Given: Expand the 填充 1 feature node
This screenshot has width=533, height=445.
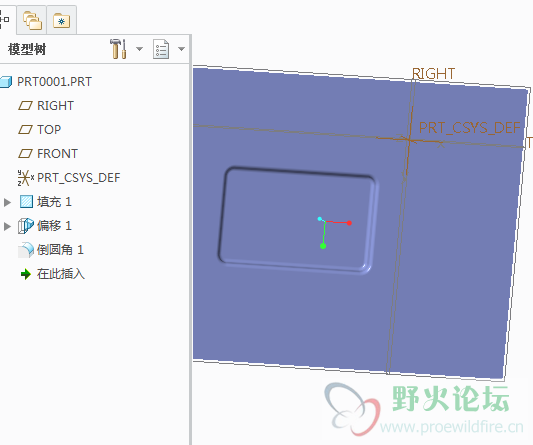Looking at the screenshot, I should point(7,202).
